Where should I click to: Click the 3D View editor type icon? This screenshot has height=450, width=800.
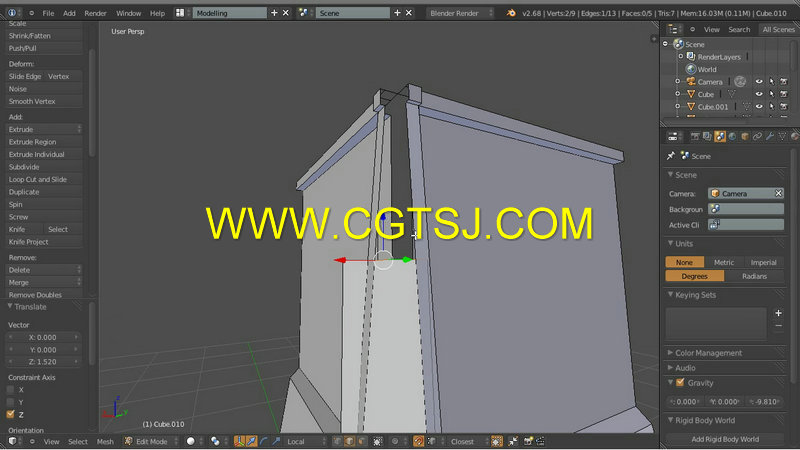pos(12,441)
